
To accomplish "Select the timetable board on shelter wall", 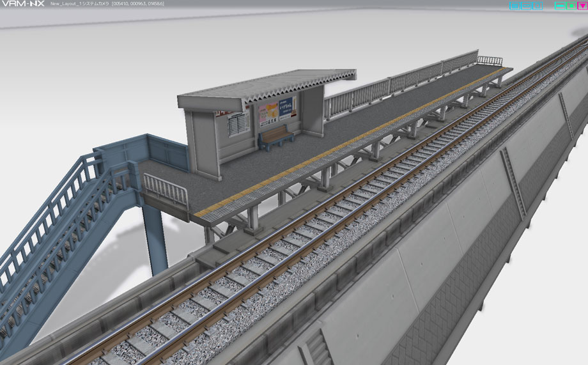I will 238,124.
